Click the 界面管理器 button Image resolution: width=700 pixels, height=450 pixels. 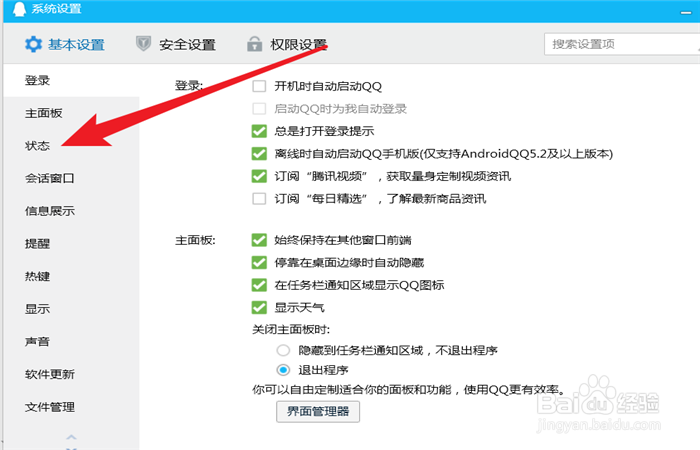pos(318,411)
